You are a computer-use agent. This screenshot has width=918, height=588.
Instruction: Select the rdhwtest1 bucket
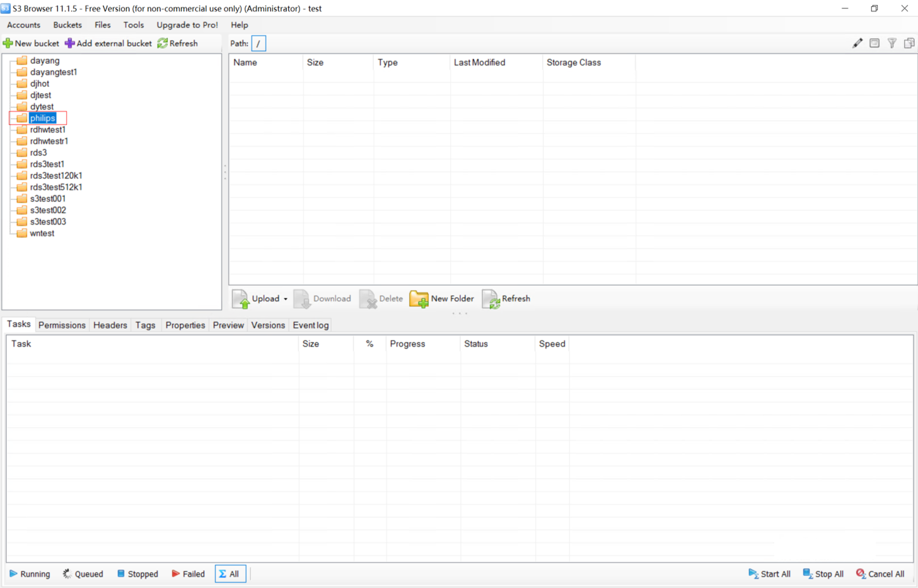48,130
